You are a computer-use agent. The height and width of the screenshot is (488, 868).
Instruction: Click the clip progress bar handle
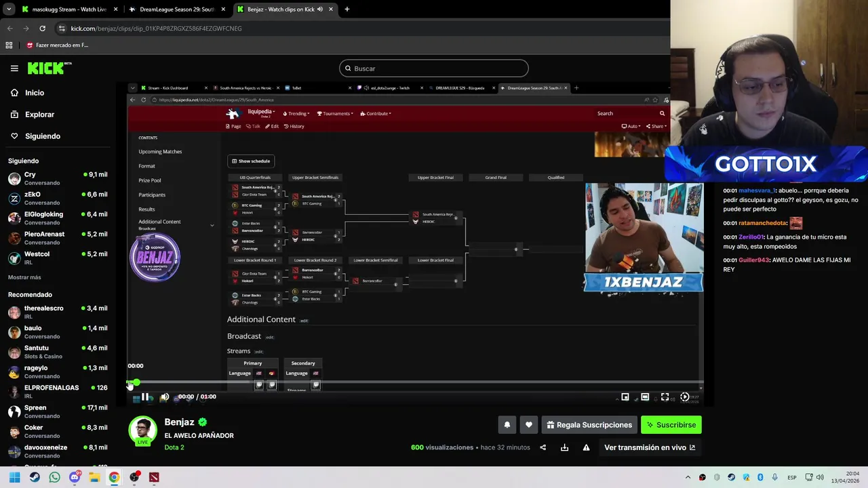(136, 383)
